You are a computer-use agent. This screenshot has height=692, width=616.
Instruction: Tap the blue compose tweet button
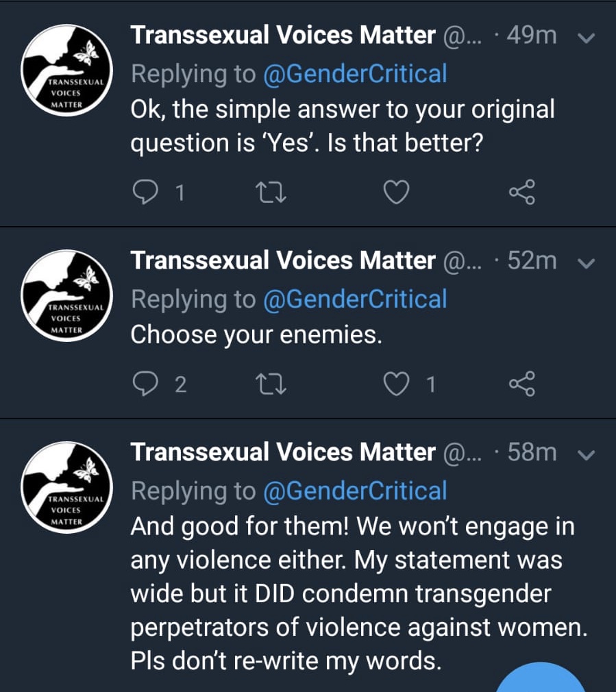(x=541, y=682)
